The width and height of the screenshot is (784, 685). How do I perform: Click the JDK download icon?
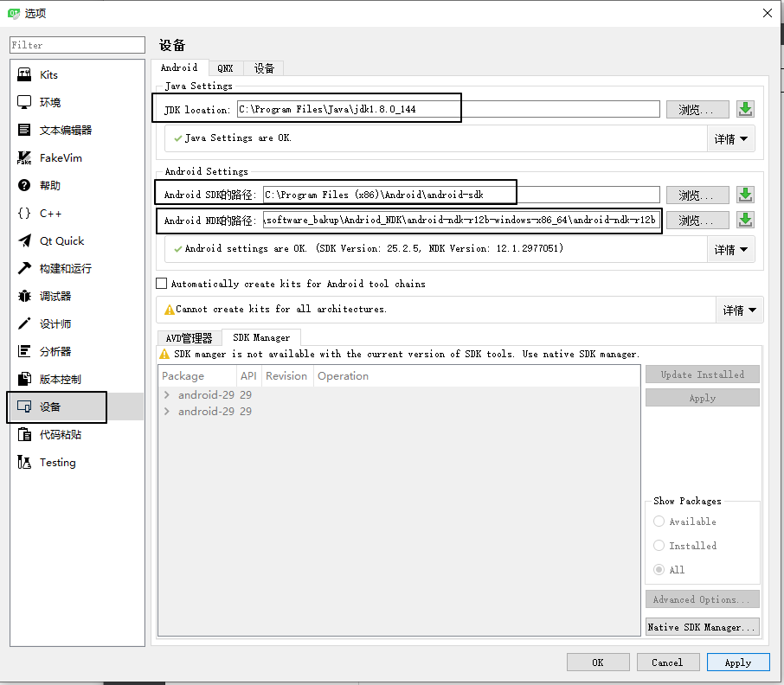[x=744, y=108]
